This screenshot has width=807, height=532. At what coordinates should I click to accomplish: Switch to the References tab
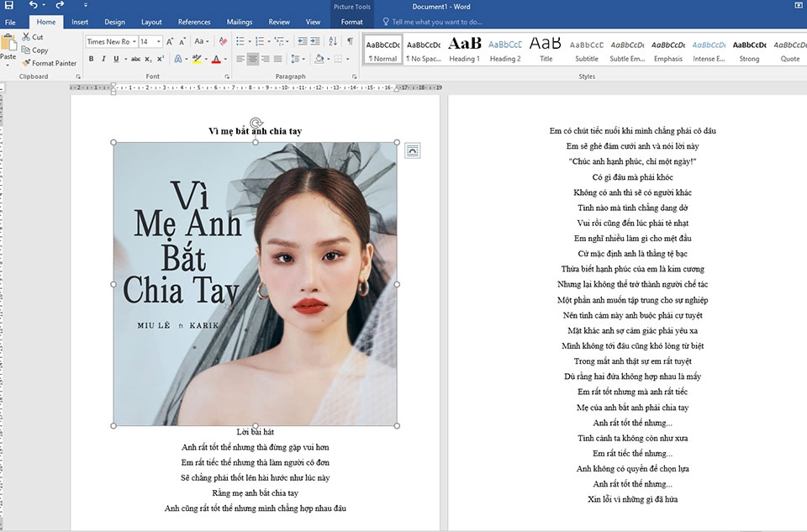pyautogui.click(x=194, y=22)
